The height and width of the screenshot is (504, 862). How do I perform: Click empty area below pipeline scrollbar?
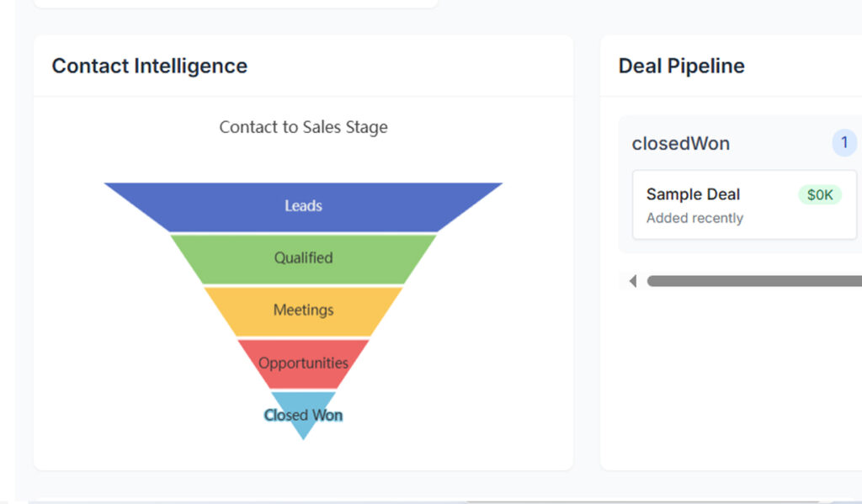732,379
